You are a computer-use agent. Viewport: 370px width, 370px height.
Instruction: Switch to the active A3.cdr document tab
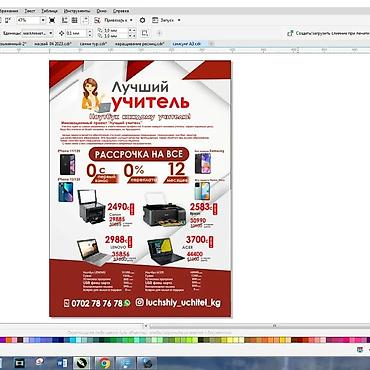pyautogui.click(x=187, y=44)
